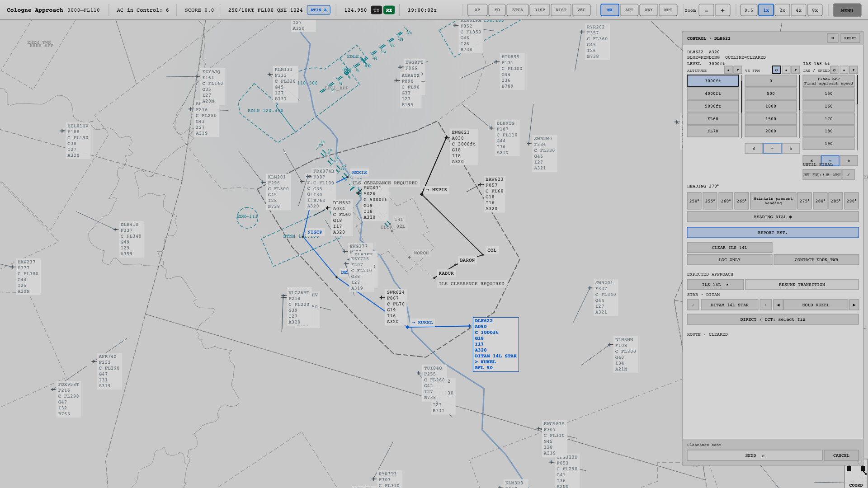Screen dimensions: 868x488
Task: Click the AP toolbar button
Action: (x=477, y=10)
